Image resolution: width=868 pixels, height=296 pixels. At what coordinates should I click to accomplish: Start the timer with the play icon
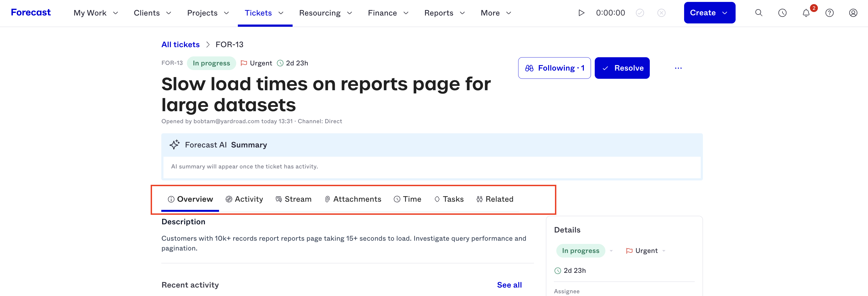click(581, 13)
